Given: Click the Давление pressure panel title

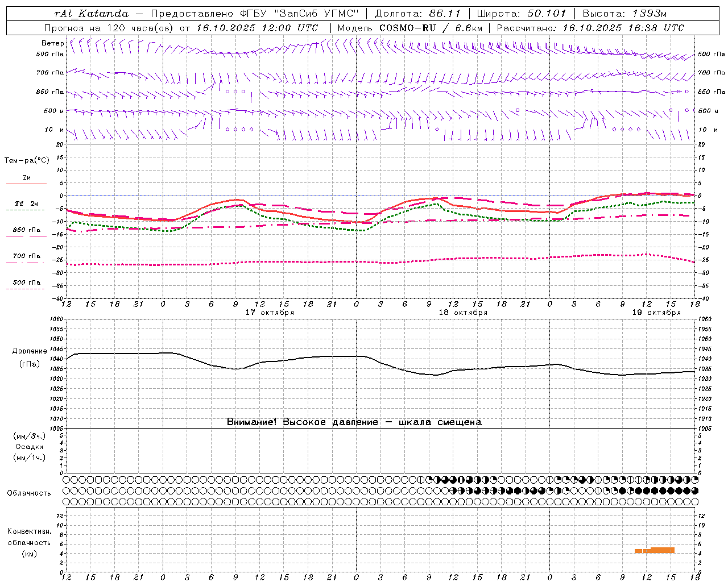Looking at the screenshot, I should [30, 351].
